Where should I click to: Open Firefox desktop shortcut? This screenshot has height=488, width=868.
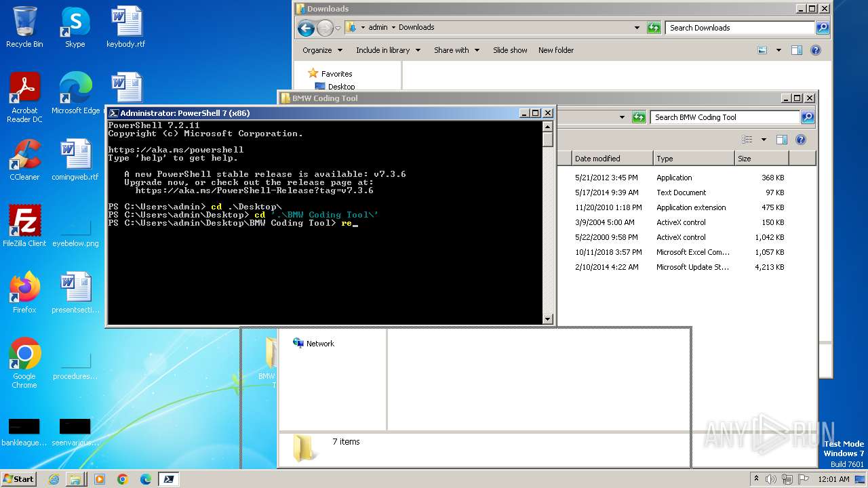coord(24,293)
